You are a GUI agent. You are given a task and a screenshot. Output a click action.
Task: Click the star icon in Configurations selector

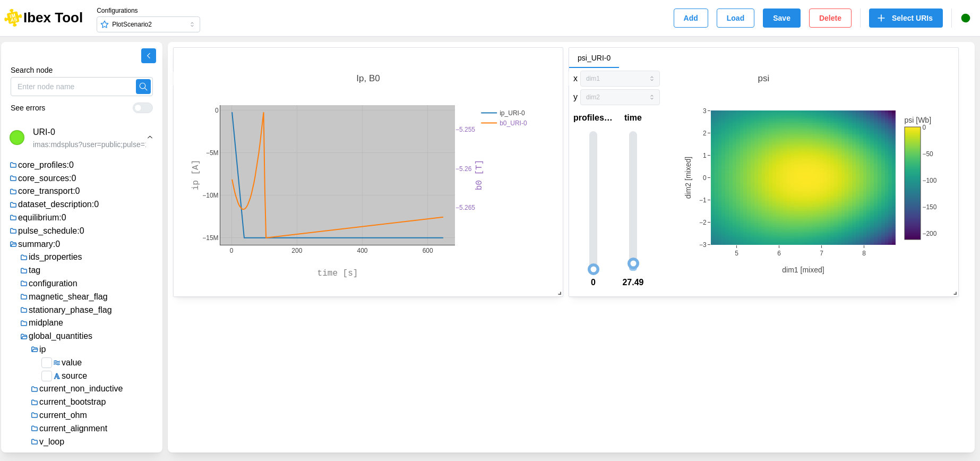click(x=105, y=24)
